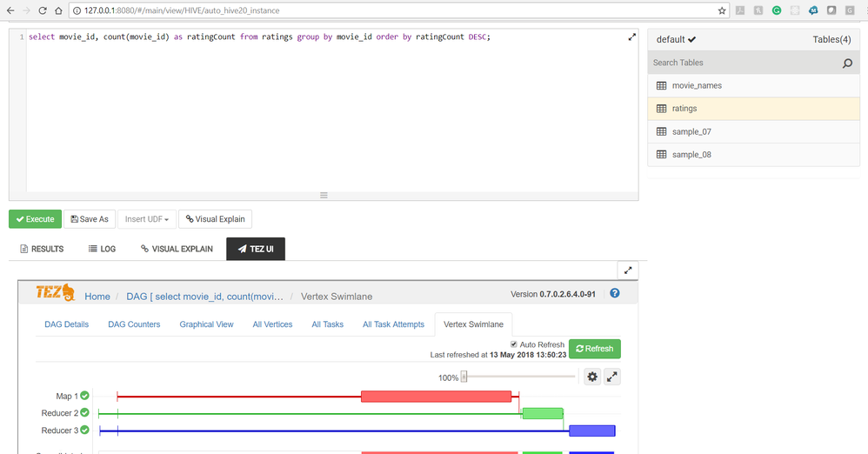Click table icon next to ratings

pyautogui.click(x=662, y=109)
